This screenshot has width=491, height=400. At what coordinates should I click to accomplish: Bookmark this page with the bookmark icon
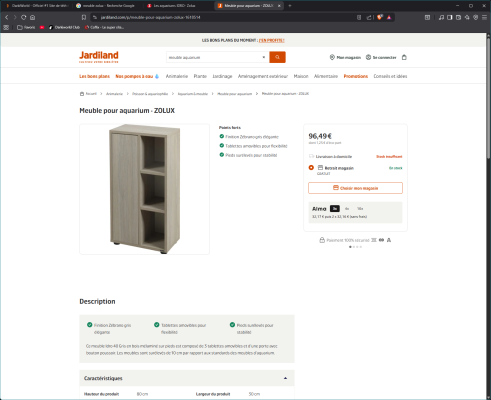84,17
